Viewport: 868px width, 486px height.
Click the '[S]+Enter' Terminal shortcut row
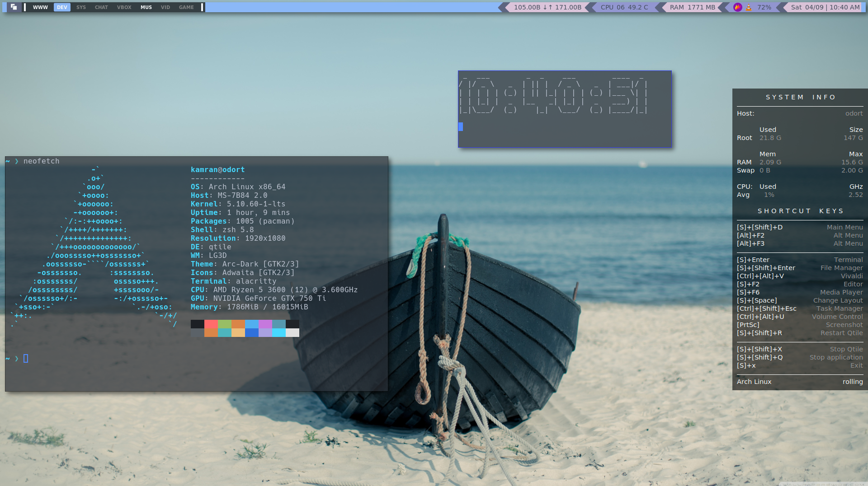(x=800, y=260)
